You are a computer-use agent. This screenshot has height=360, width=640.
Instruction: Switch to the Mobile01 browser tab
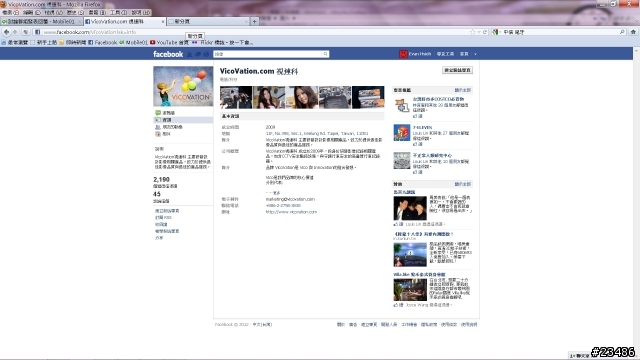tap(41, 21)
